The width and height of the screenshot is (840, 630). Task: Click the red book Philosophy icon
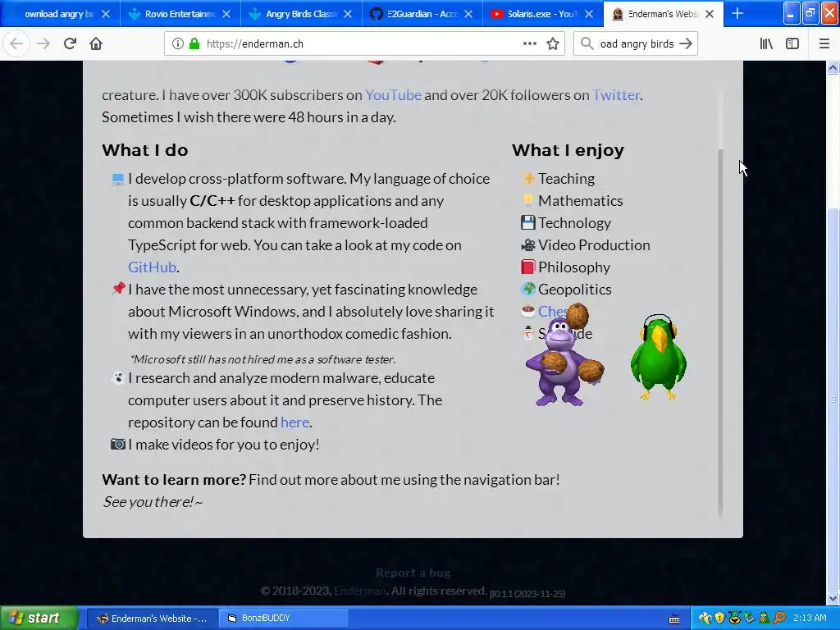527,267
